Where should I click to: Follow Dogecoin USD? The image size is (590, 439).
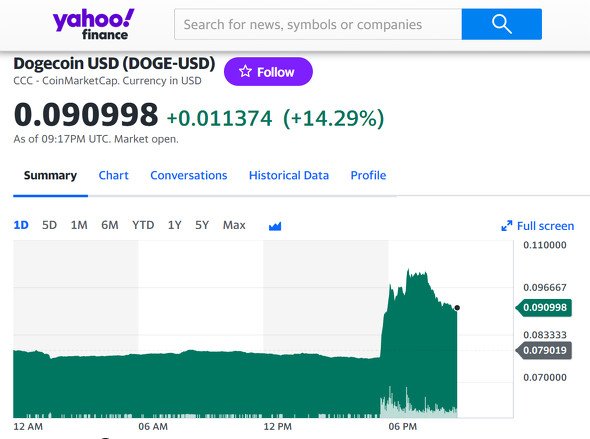(x=268, y=71)
